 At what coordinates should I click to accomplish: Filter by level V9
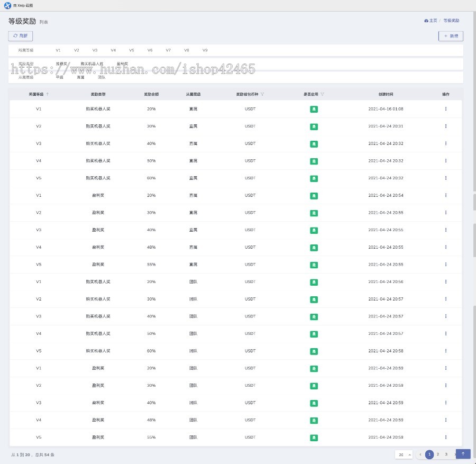pyautogui.click(x=205, y=50)
